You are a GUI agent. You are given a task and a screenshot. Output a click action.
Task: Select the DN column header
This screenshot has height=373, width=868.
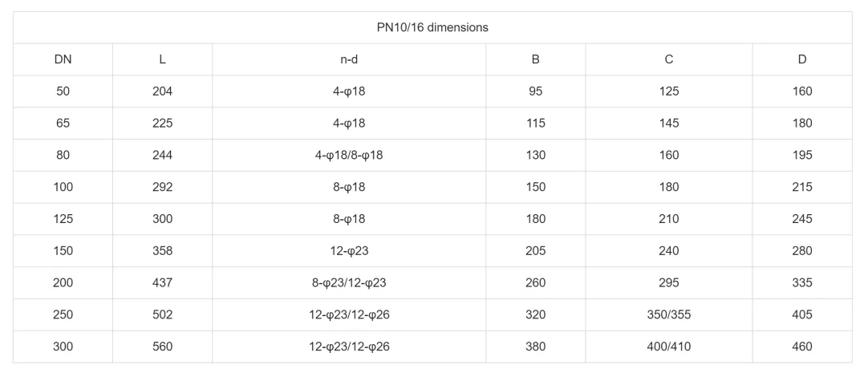[63, 59]
